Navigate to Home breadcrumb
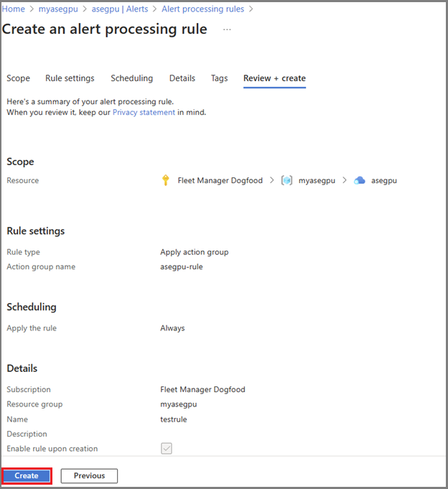Image resolution: width=448 pixels, height=489 pixels. pyautogui.click(x=14, y=9)
